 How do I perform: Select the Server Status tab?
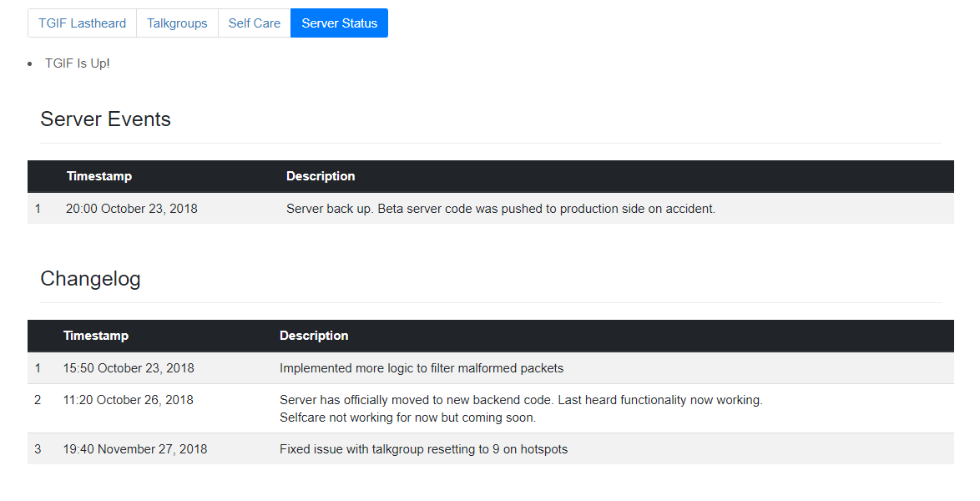tap(339, 23)
